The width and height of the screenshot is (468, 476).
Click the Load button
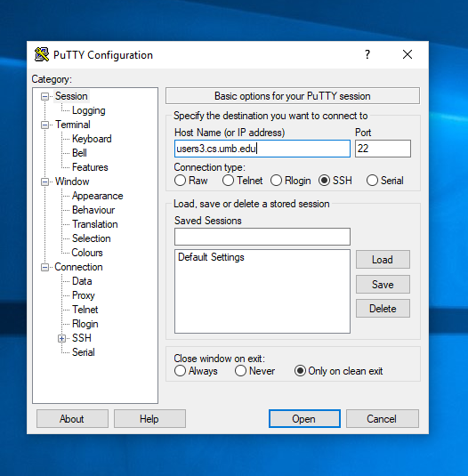coord(383,260)
